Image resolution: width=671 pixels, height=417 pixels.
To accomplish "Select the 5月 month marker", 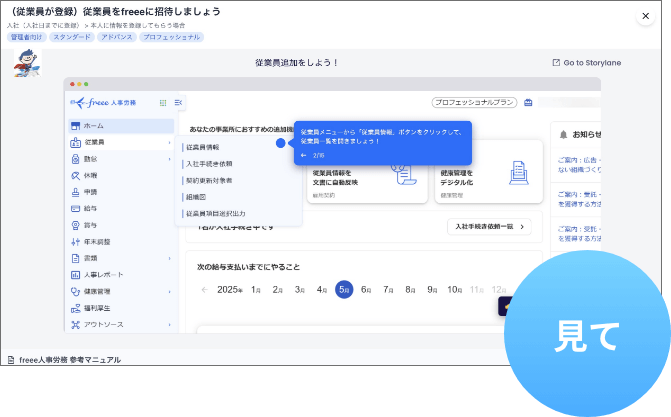I will (x=343, y=289).
